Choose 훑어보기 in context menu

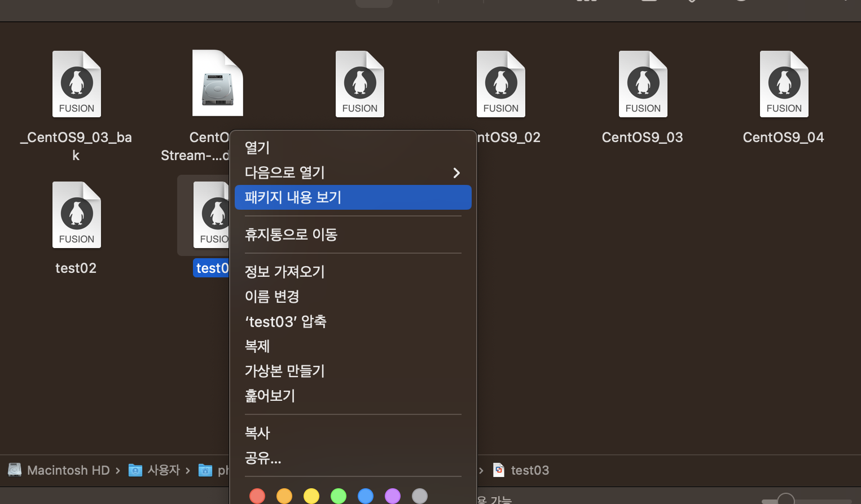click(353, 396)
